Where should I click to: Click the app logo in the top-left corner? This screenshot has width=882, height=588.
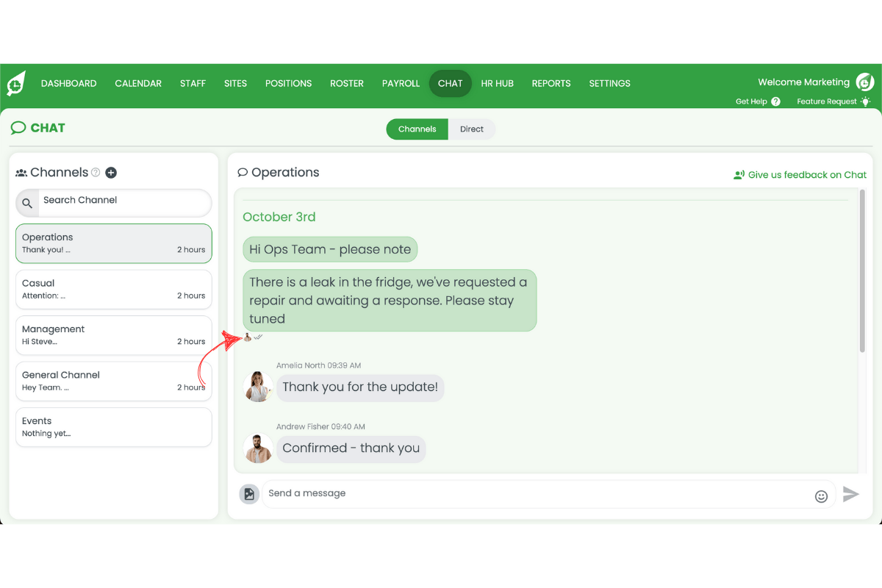16,83
